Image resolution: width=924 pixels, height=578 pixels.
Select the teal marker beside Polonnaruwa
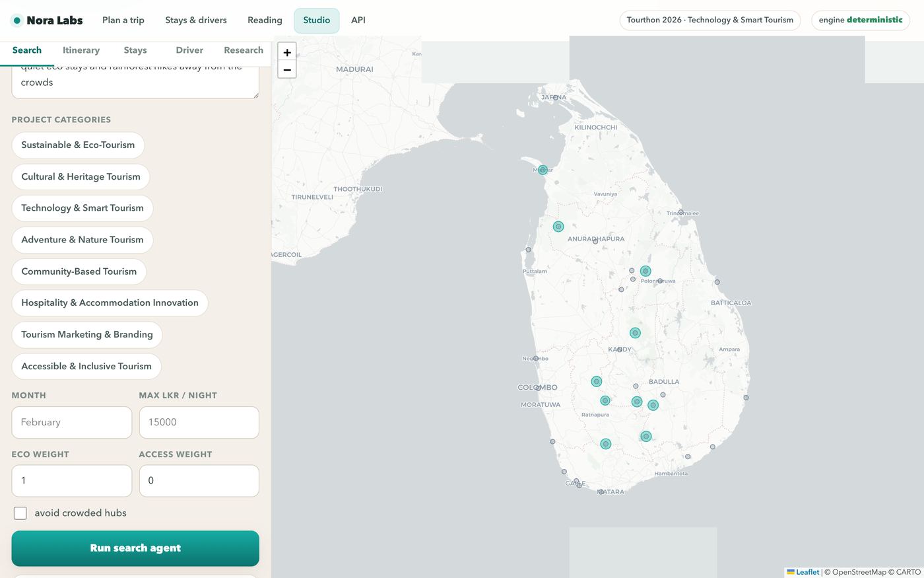tap(645, 271)
